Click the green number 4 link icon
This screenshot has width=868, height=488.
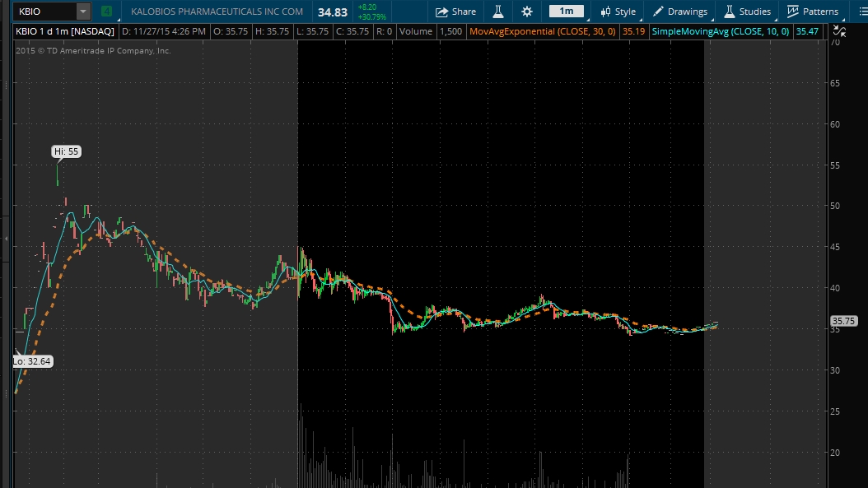pyautogui.click(x=107, y=11)
